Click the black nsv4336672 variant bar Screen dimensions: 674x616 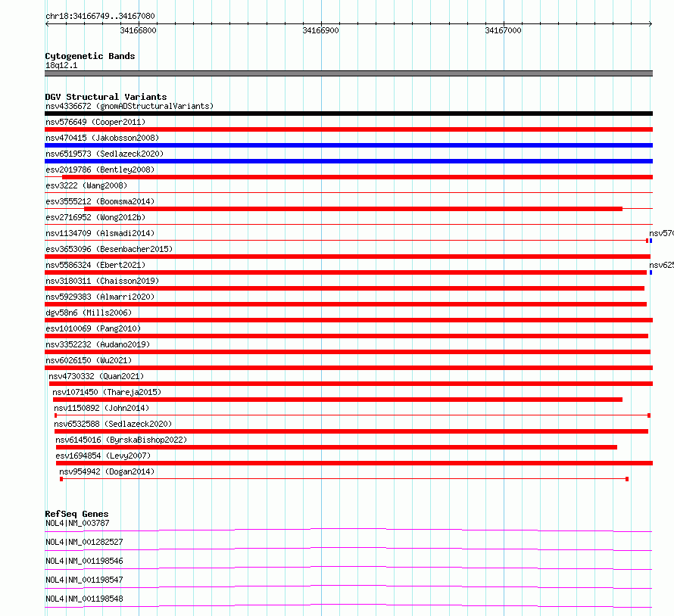348,114
